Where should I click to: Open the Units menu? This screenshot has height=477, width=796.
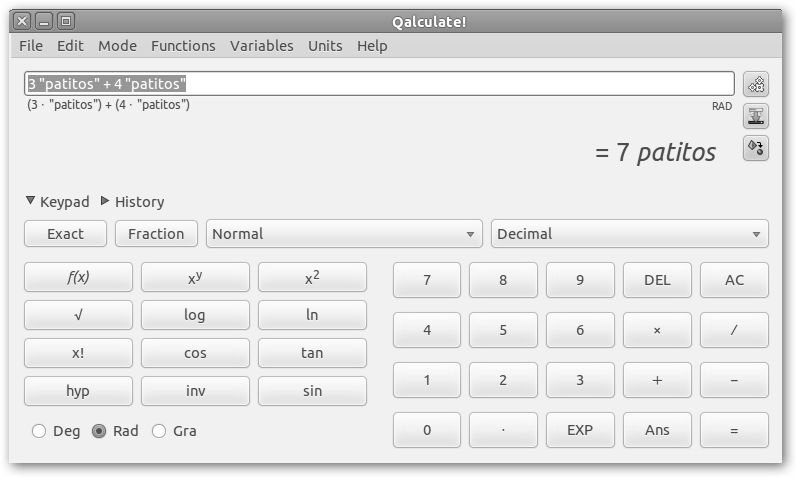point(325,46)
